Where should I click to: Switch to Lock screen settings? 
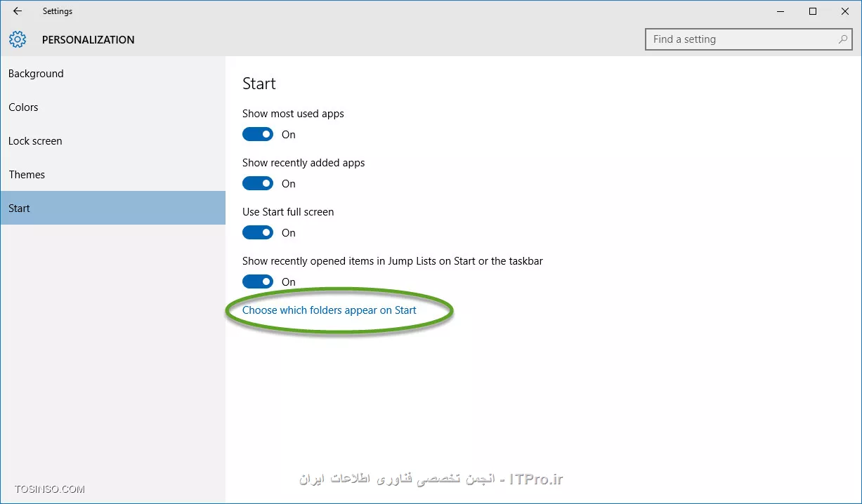click(34, 140)
